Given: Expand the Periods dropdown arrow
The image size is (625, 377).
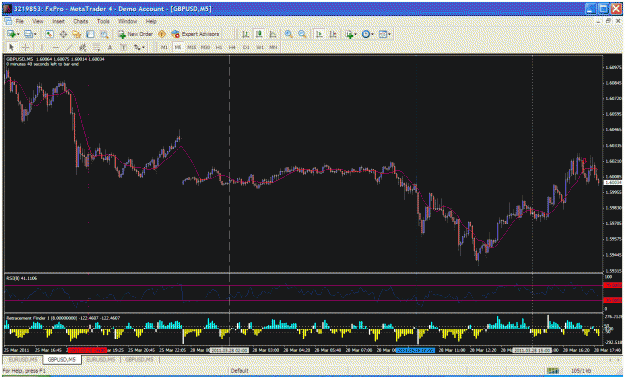Looking at the screenshot, I should pyautogui.click(x=372, y=35).
